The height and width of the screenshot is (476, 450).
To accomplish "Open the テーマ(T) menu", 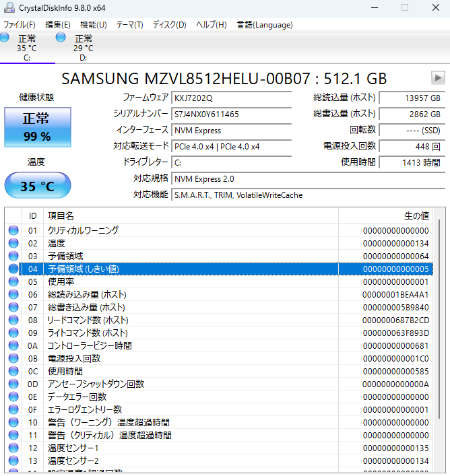I will point(129,25).
